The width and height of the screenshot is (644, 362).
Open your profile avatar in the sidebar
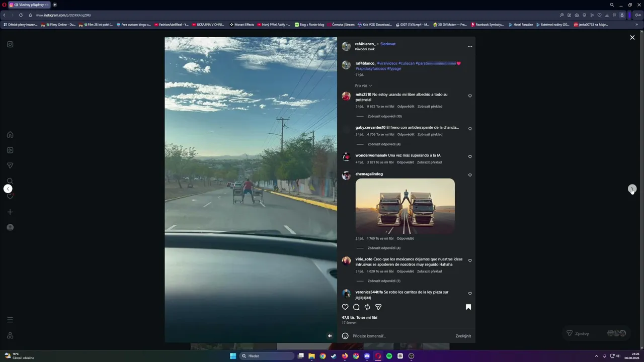pyautogui.click(x=10, y=227)
